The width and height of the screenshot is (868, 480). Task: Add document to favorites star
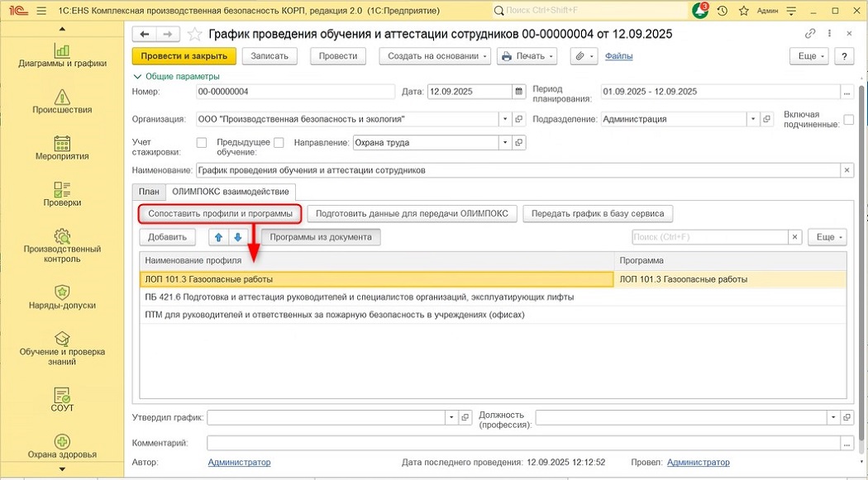[x=195, y=34]
